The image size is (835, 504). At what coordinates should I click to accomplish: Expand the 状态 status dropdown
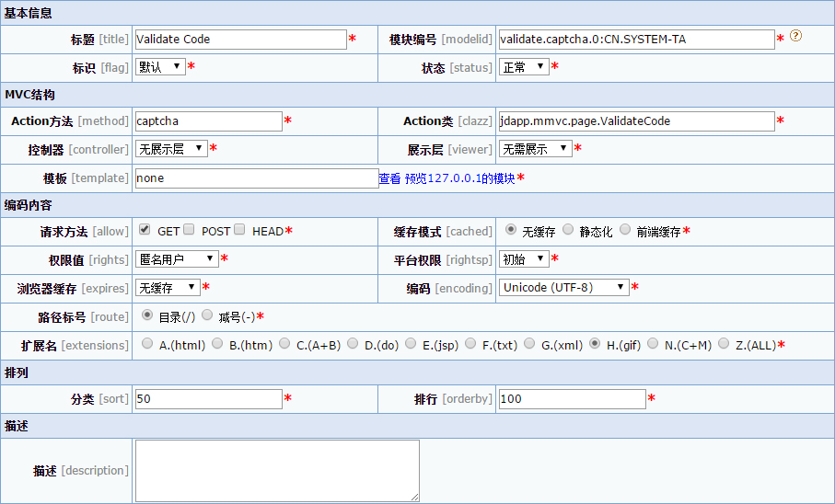tap(524, 66)
